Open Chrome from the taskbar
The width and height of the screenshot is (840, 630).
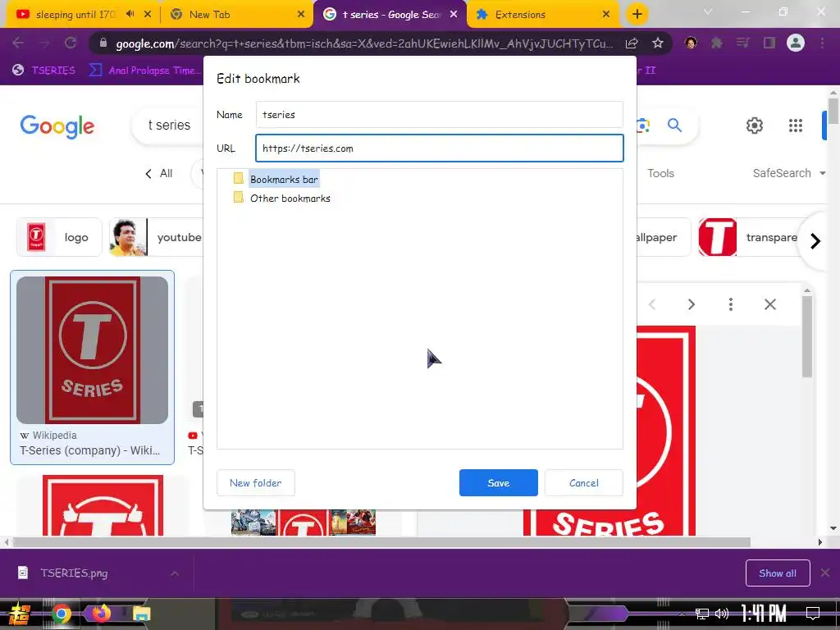coord(61,614)
